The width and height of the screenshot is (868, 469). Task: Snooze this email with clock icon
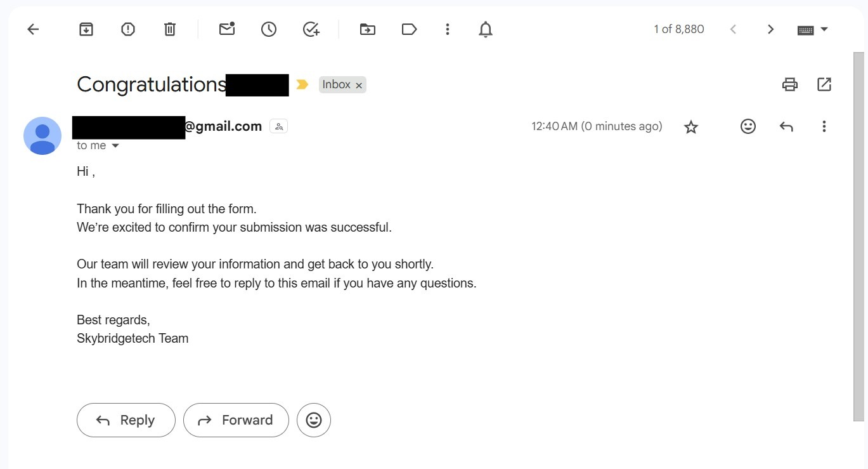(269, 29)
